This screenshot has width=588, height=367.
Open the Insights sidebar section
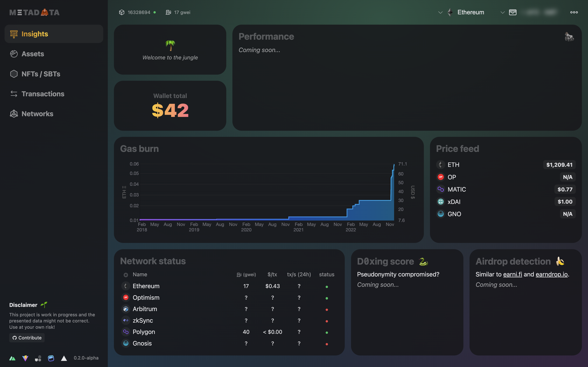pyautogui.click(x=35, y=34)
